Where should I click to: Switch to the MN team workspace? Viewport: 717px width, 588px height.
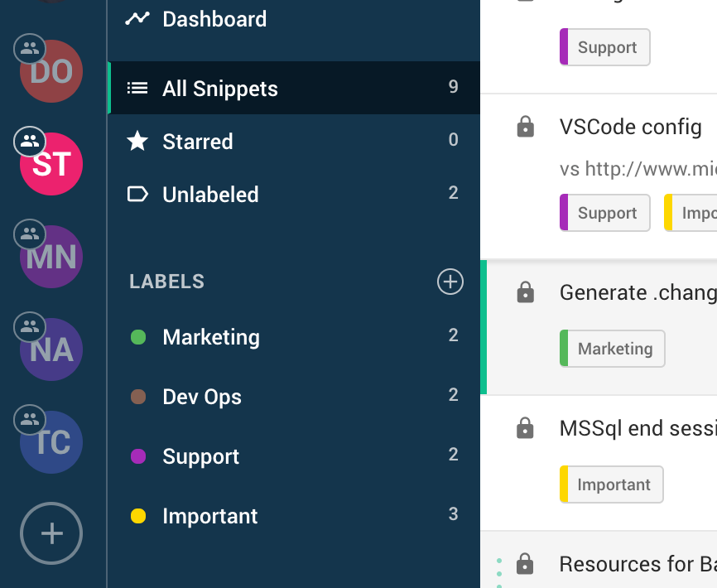coord(51,257)
